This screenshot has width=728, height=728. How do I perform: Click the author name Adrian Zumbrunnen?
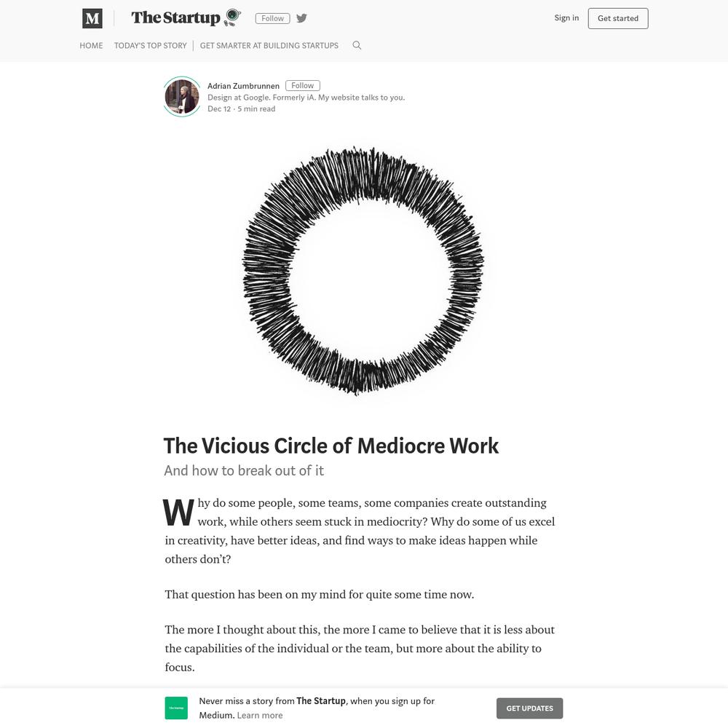tap(243, 86)
